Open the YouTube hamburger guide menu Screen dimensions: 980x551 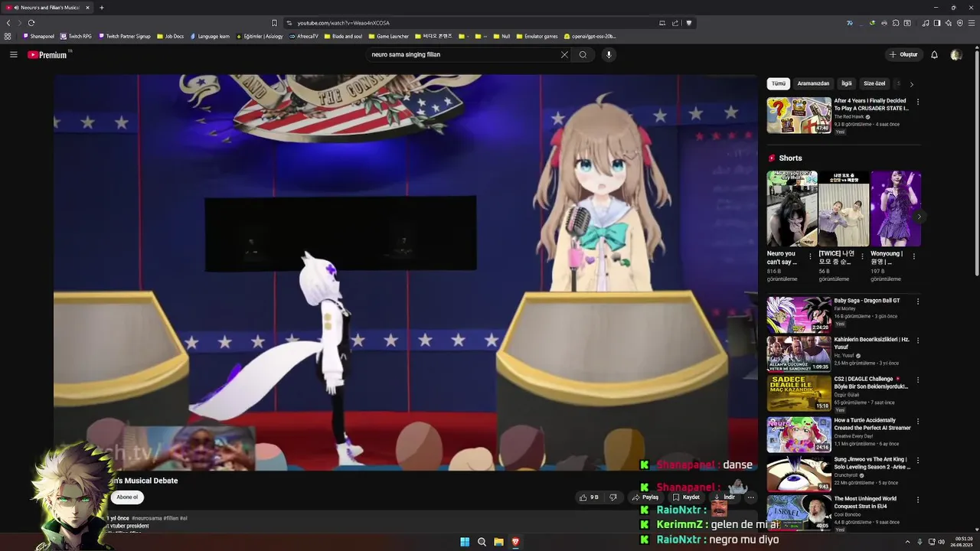[13, 54]
